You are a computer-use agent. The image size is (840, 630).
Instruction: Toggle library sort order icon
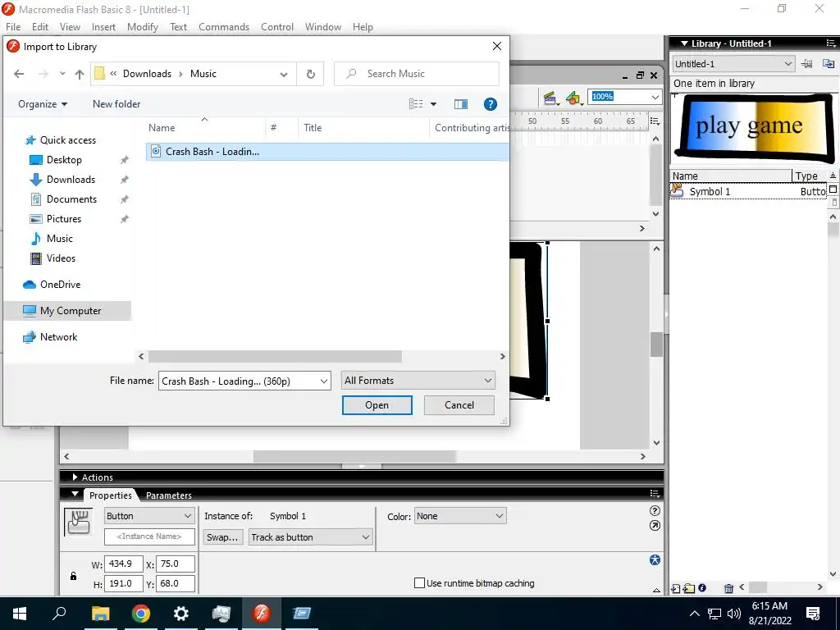click(x=833, y=176)
